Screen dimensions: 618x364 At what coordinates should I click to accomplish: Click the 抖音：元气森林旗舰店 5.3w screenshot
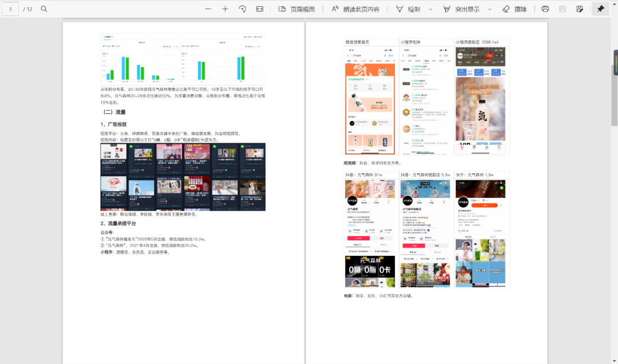(425, 233)
